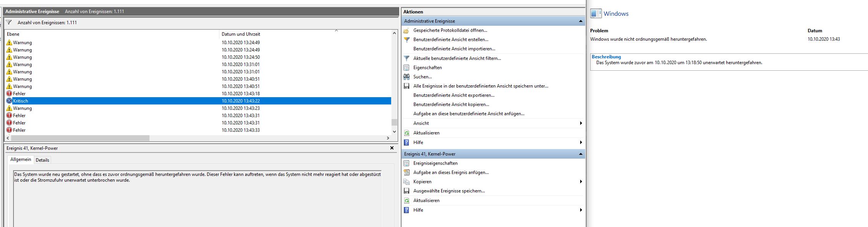Click the Kritisch event icon at 13:43:22
This screenshot has height=227, width=868.
coord(9,101)
